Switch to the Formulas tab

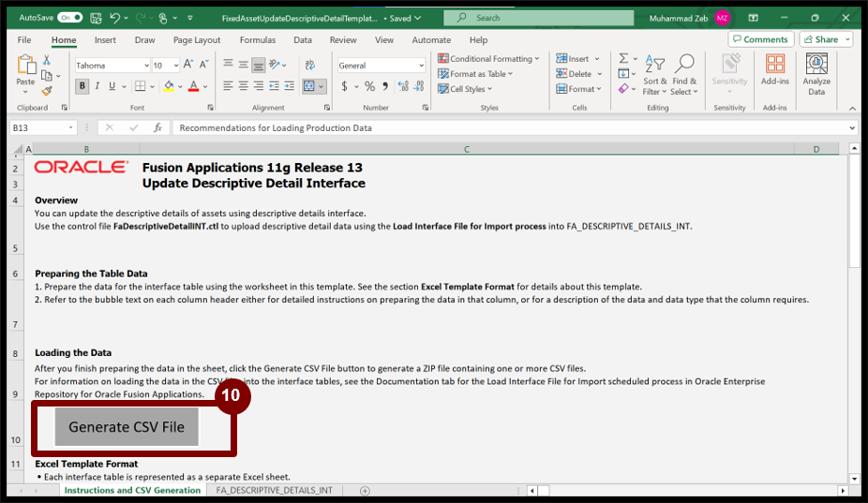click(x=258, y=40)
